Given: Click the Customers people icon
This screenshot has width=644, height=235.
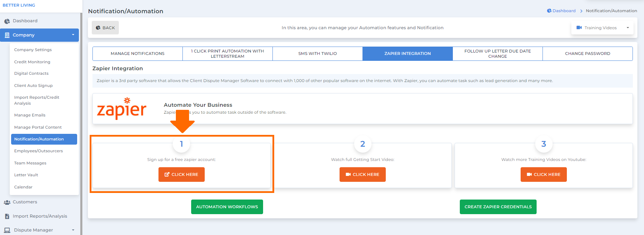Looking at the screenshot, I should click(7, 202).
